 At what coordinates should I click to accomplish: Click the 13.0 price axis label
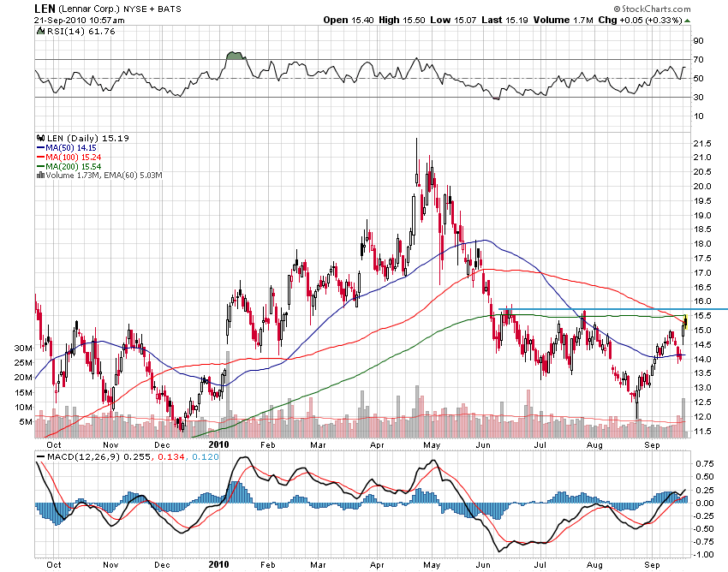(702, 388)
